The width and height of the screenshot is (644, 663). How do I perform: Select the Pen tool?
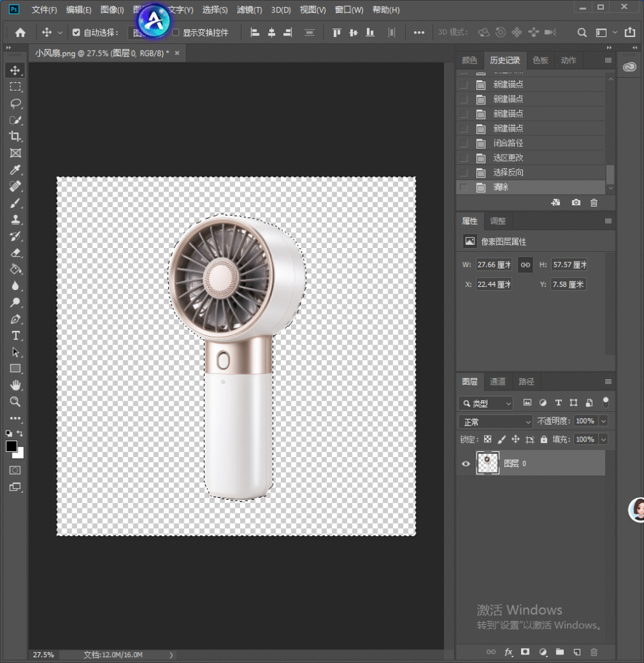tap(16, 319)
